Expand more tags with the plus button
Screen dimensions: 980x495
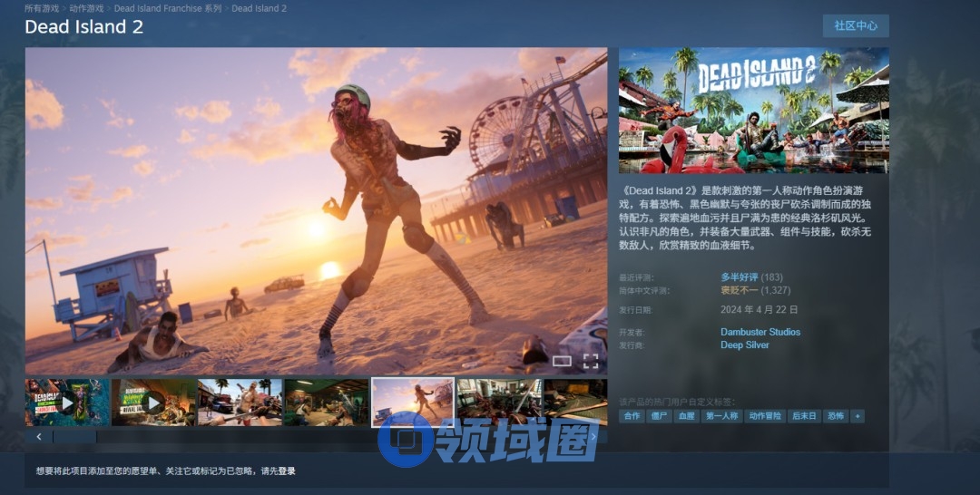pos(857,416)
